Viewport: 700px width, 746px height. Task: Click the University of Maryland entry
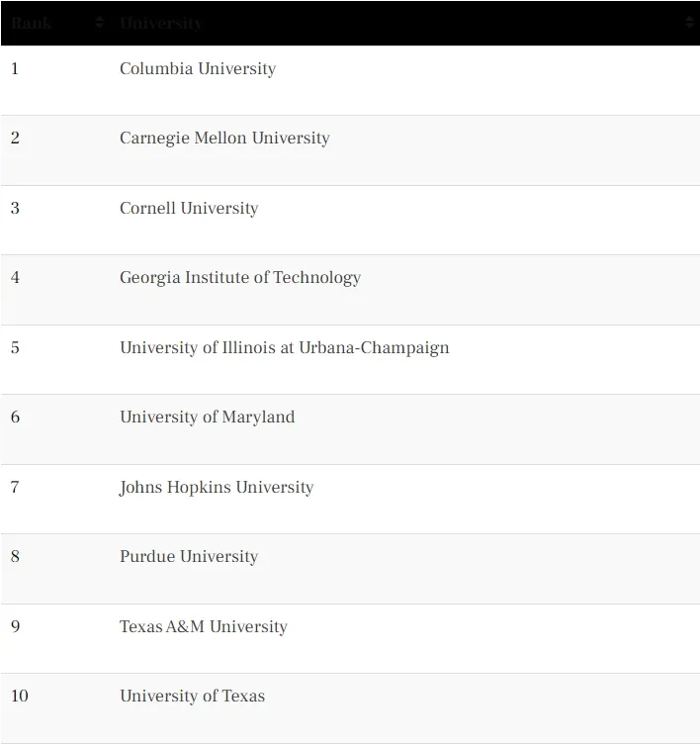tap(208, 417)
